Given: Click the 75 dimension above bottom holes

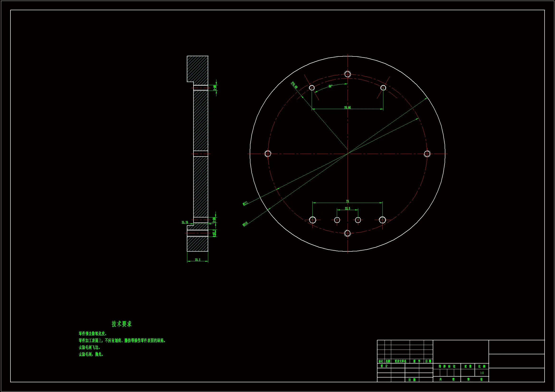Looking at the screenshot, I should tap(347, 201).
